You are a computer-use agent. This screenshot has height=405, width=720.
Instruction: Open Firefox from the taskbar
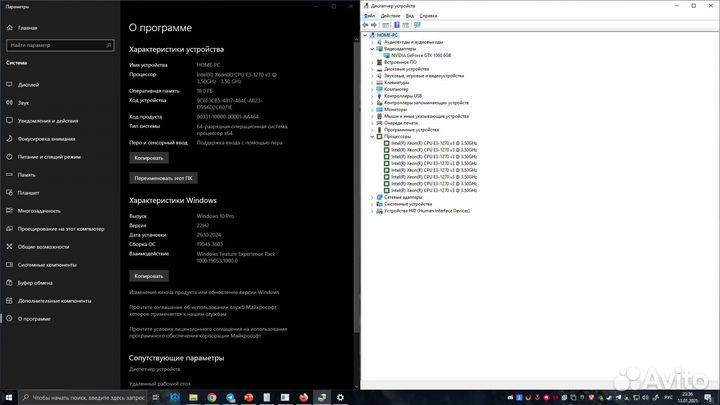[304, 397]
